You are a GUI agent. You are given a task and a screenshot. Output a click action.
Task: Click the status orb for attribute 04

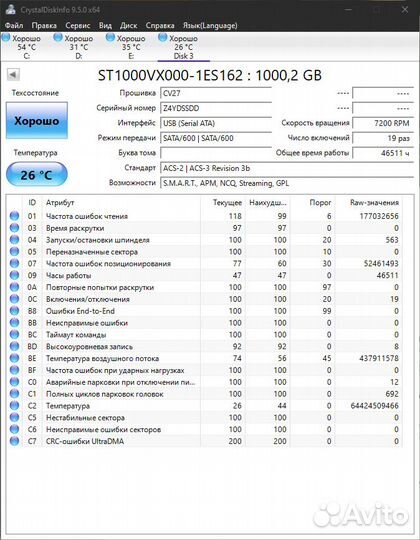(14, 240)
